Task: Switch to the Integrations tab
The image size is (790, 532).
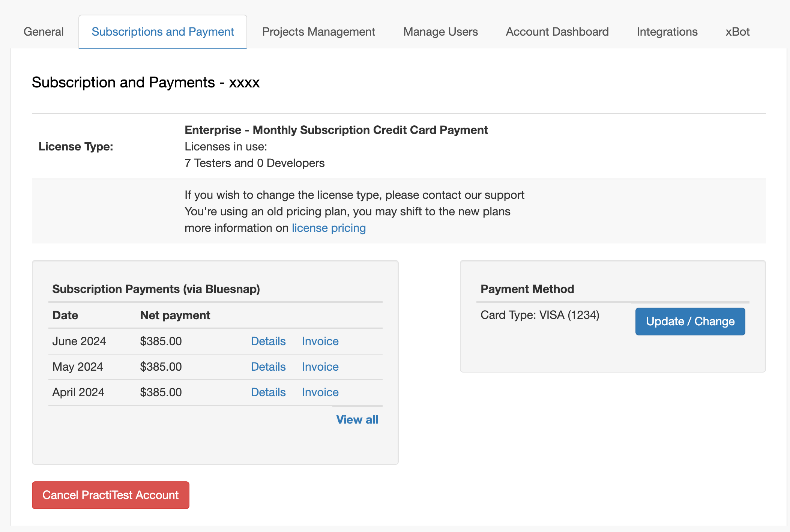Action: (667, 32)
